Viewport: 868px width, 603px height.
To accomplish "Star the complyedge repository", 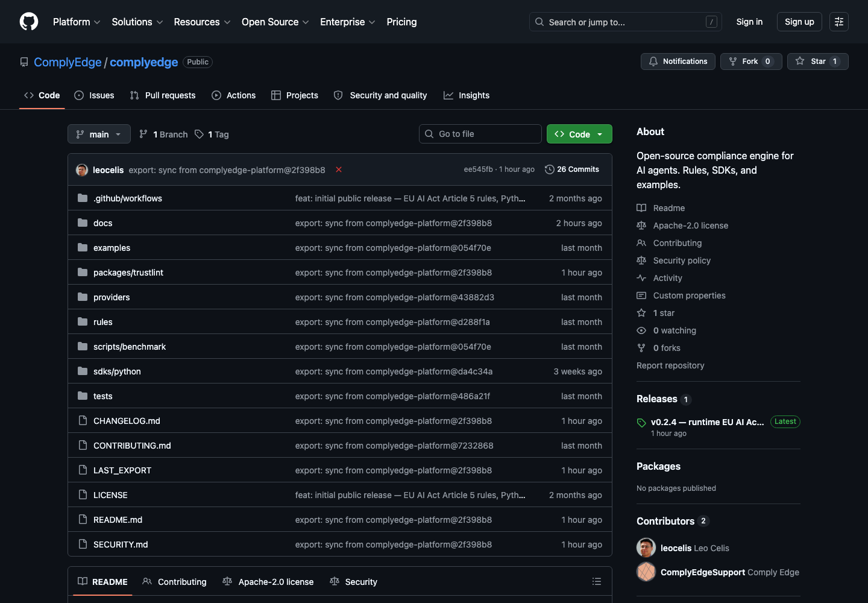I will pyautogui.click(x=818, y=62).
